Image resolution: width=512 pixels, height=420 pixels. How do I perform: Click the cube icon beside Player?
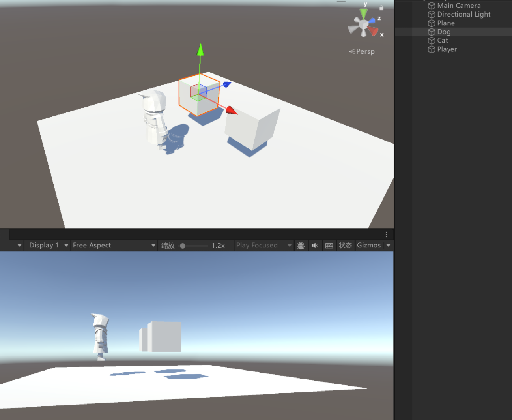point(432,49)
